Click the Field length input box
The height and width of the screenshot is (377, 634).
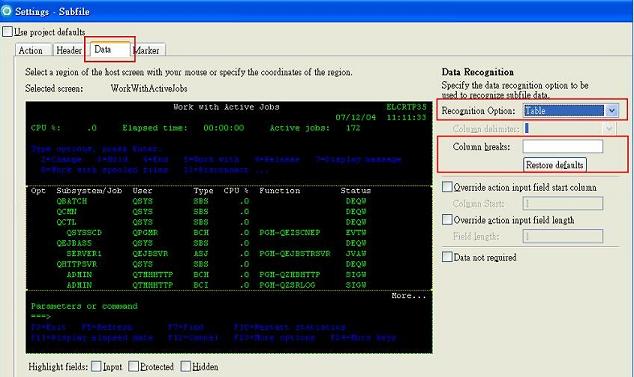click(x=562, y=236)
